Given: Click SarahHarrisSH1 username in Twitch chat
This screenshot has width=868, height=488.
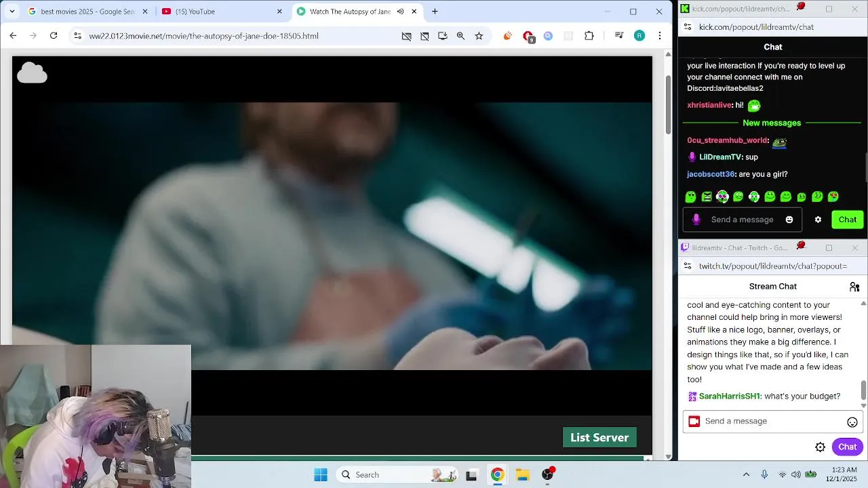Looking at the screenshot, I should [x=730, y=396].
